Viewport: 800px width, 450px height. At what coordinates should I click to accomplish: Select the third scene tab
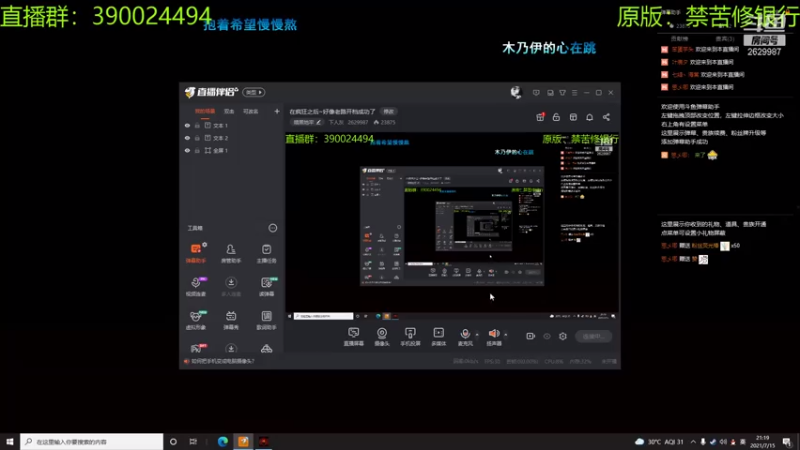(x=251, y=111)
